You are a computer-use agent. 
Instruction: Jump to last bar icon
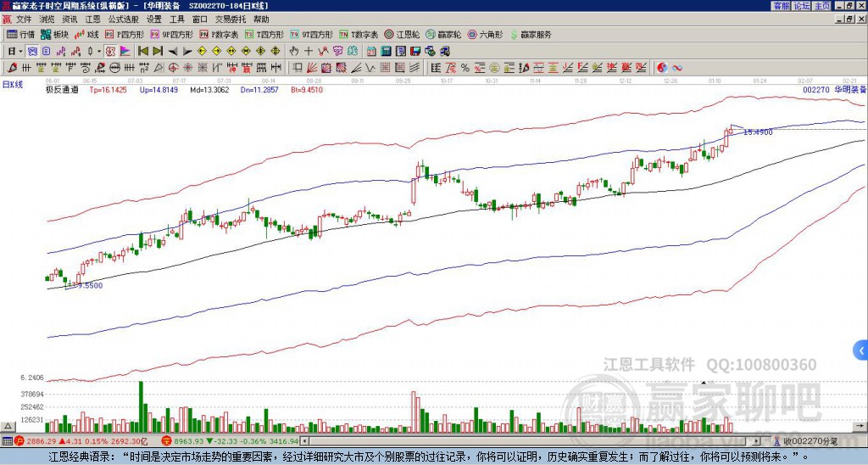(x=158, y=51)
